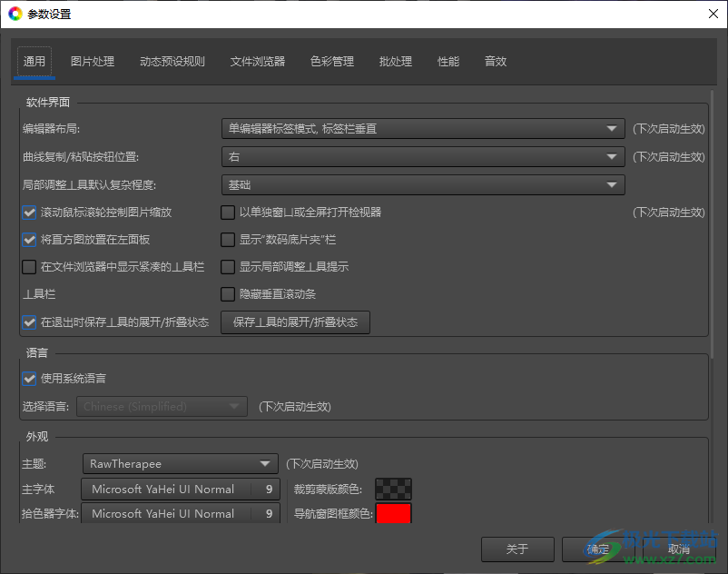Open the 音效 tab
This screenshot has height=574, width=728.
496,61
